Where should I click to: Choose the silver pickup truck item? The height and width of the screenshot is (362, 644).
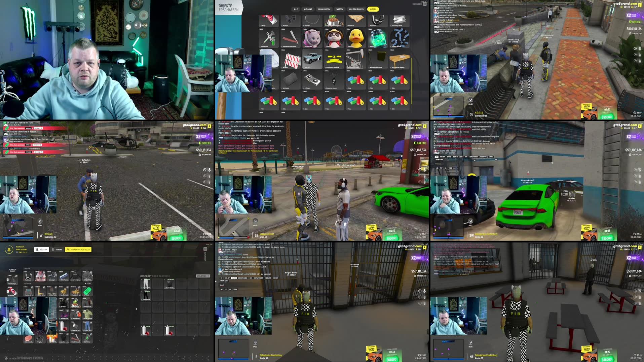click(x=312, y=60)
